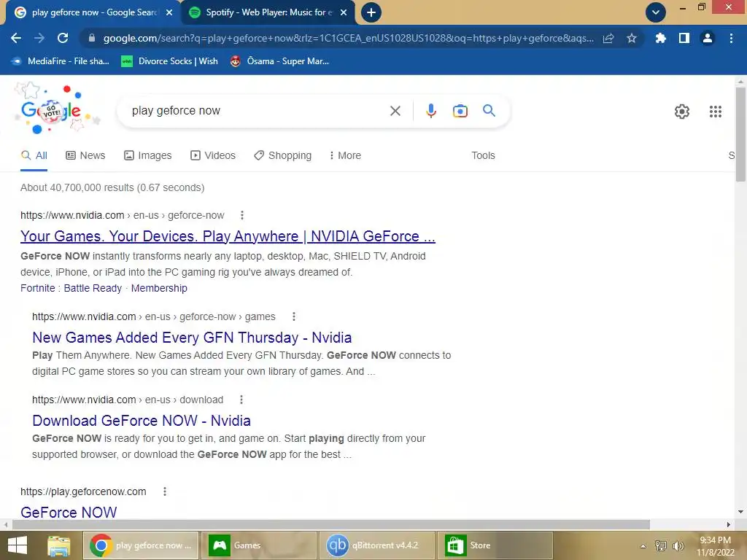
Task: Close the Spotify Web Player tab
Action: [x=344, y=13]
